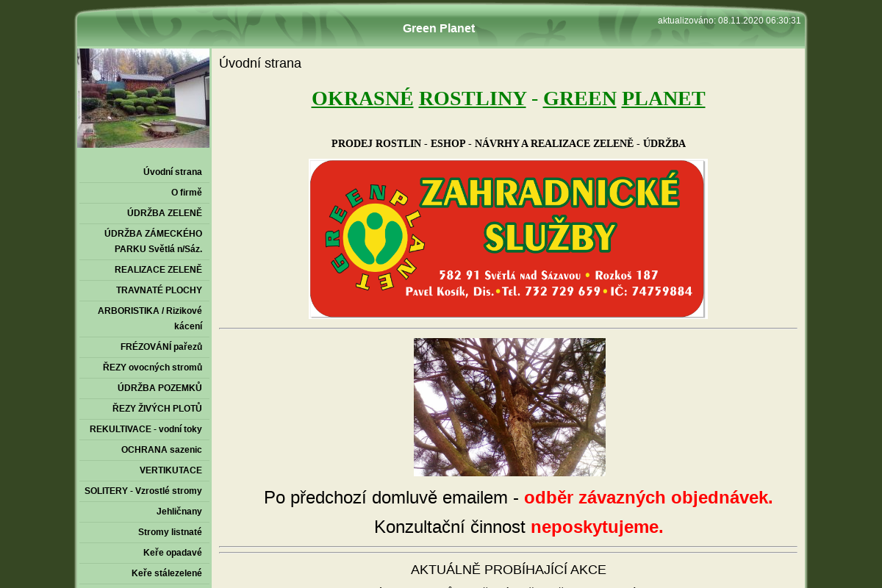Open the TRAVNATÉ PLOCHY section
Screen dimensions: 882x588
click(x=159, y=290)
